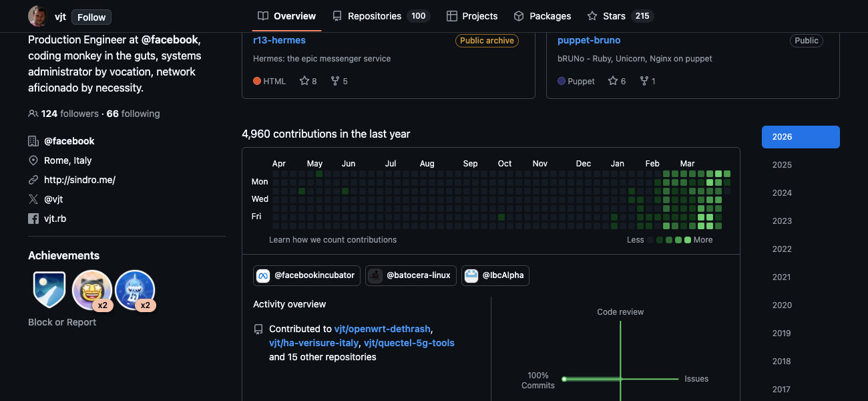
Task: Select the organization building icon before @facebook
Action: pyautogui.click(x=33, y=140)
